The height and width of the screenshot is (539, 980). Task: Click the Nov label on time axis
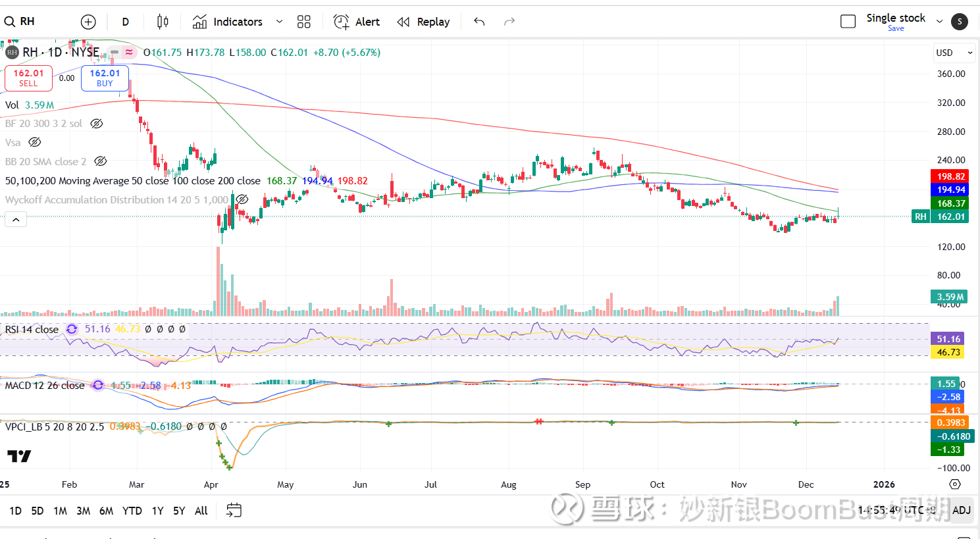click(738, 484)
